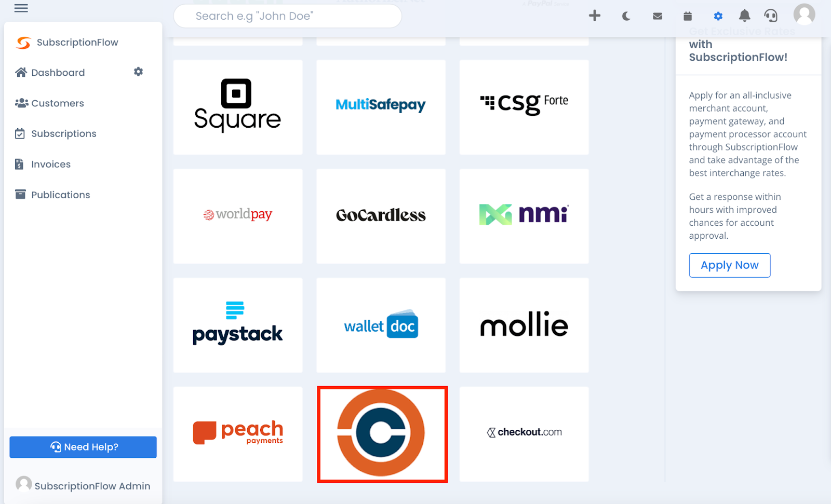Open the envelope messages icon
Screen dimensions: 831x504
coord(658,16)
